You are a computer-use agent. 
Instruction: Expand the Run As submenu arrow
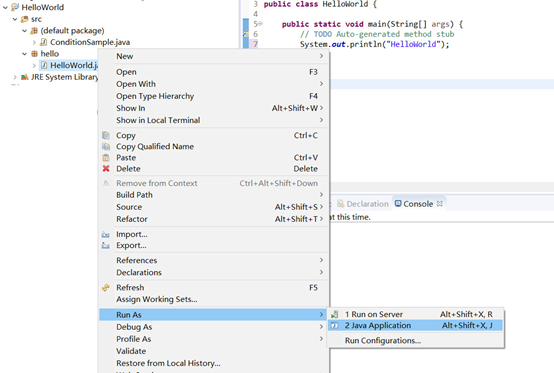(321, 314)
